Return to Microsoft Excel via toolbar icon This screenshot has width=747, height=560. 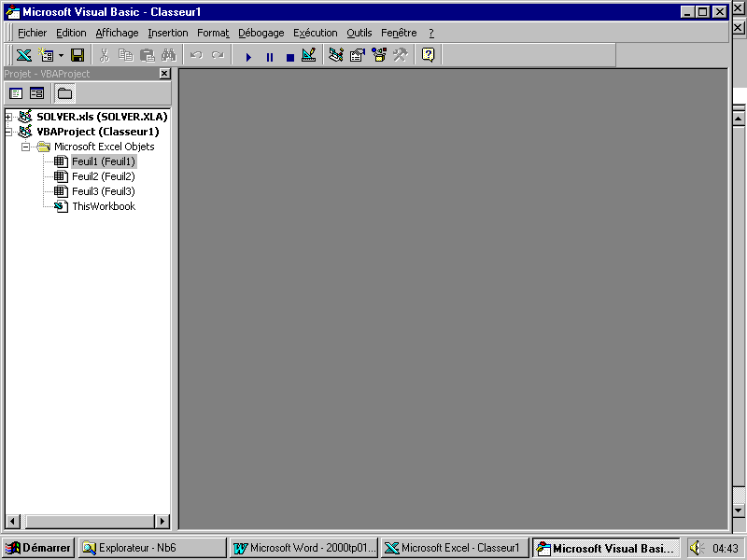(24, 55)
